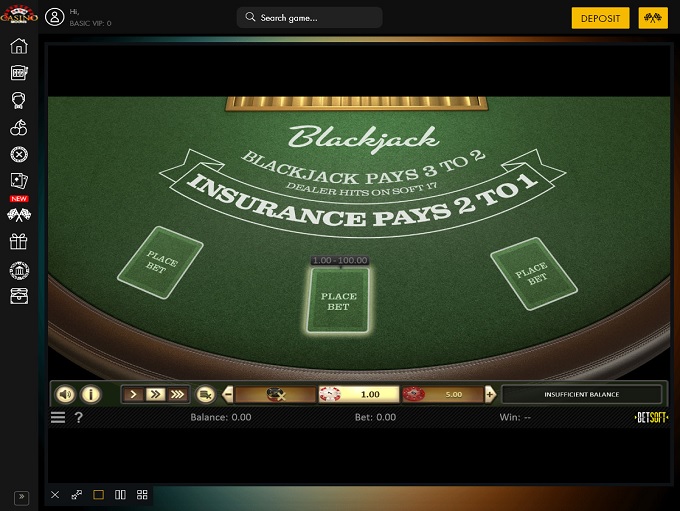The image size is (680, 511).
Task: Open the game info button
Action: (x=90, y=394)
